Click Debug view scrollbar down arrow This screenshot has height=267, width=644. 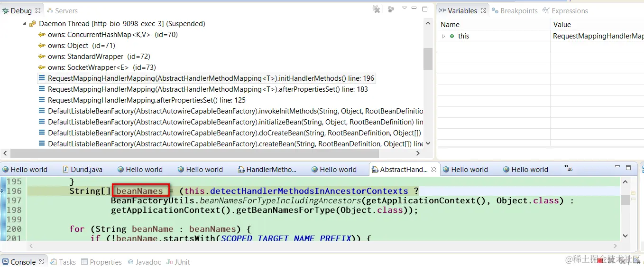(x=428, y=143)
